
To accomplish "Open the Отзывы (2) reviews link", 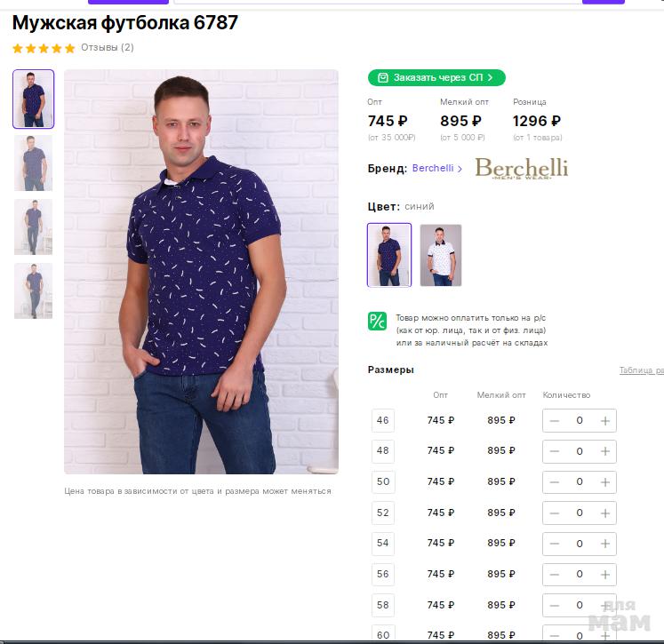I will 107,48.
